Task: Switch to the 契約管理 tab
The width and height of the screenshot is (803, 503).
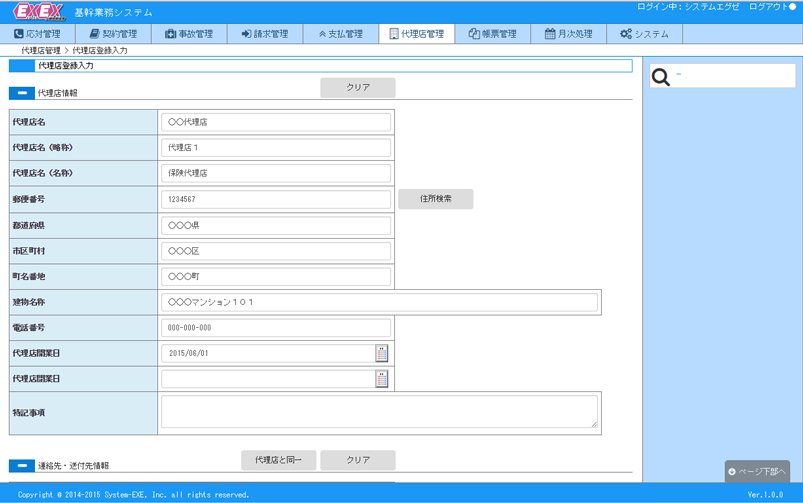Action: pyautogui.click(x=113, y=34)
